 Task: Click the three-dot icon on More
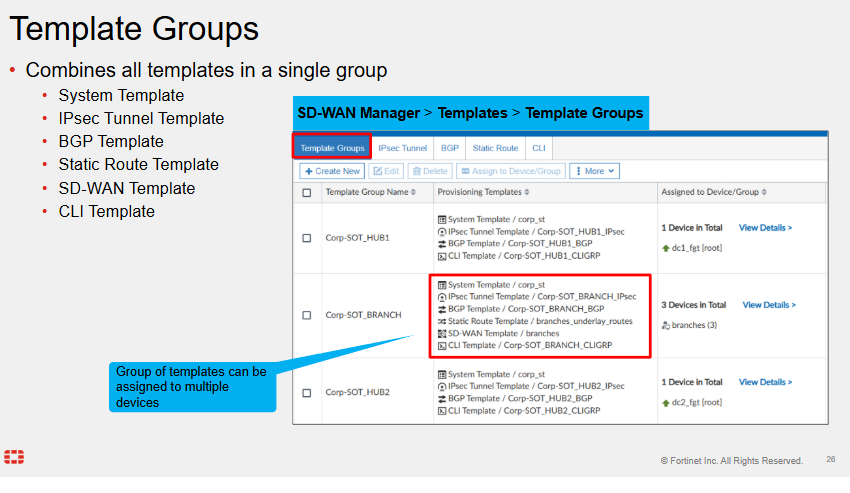coord(578,171)
